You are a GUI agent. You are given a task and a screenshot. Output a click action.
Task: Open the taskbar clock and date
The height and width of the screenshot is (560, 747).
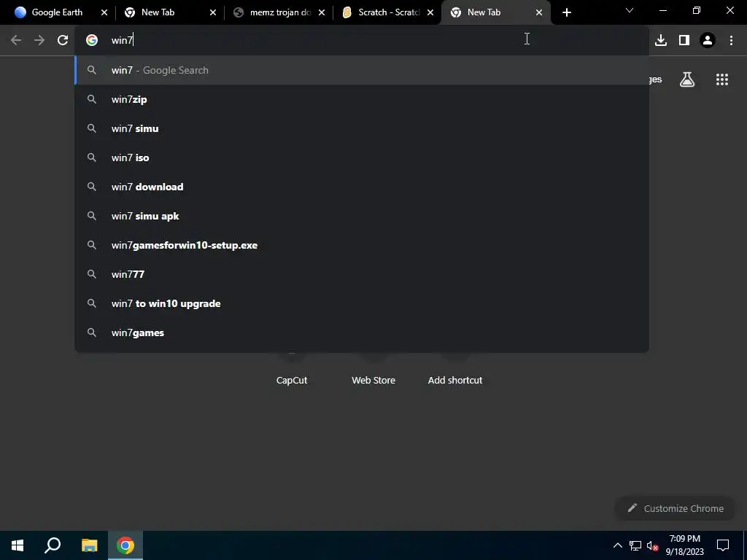click(684, 545)
